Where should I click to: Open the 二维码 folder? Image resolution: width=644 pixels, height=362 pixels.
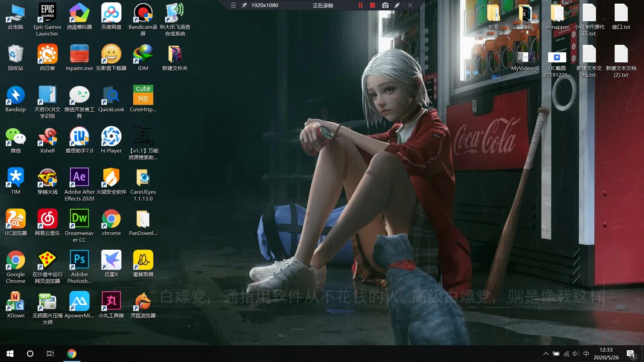click(525, 17)
